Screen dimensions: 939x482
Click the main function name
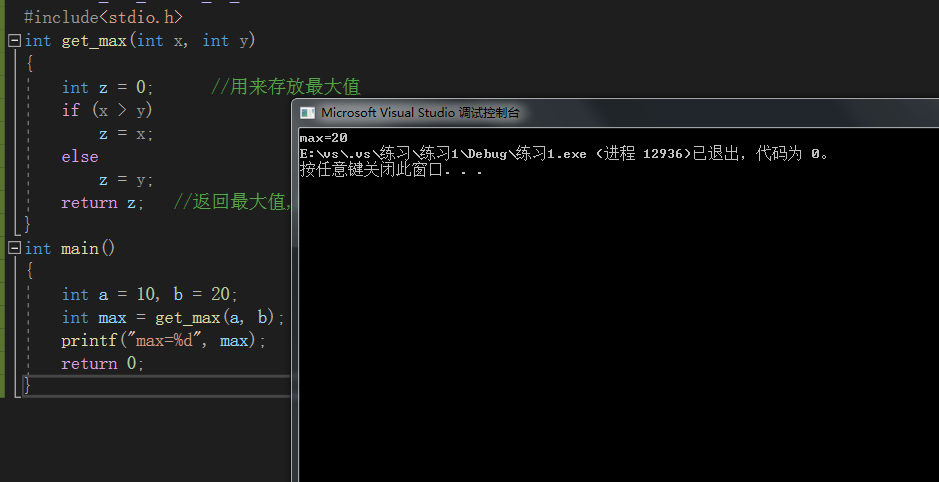[x=80, y=248]
